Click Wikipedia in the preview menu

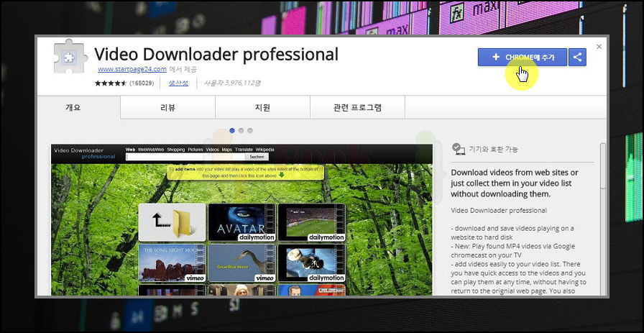(x=264, y=149)
